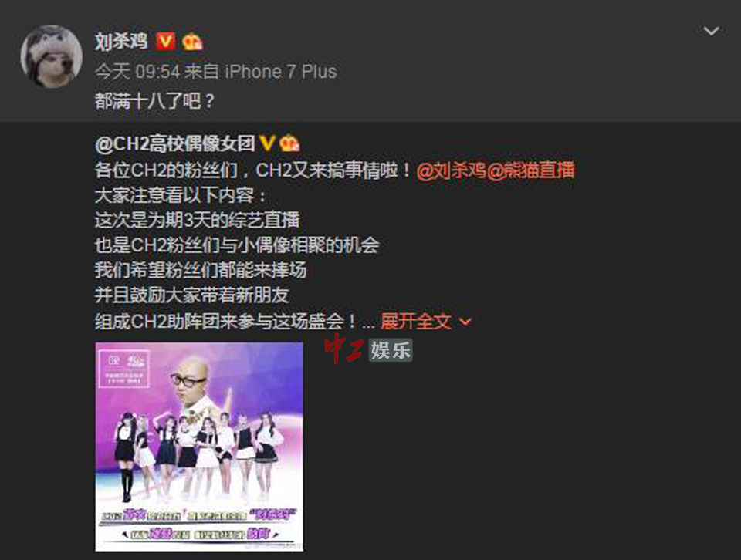Click the red V verified badge beside 刘杀鸡
This screenshot has height=560, width=741.
point(165,42)
